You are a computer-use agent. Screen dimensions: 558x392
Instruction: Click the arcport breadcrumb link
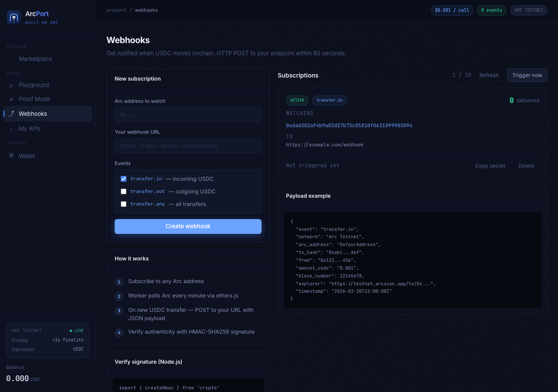point(116,10)
